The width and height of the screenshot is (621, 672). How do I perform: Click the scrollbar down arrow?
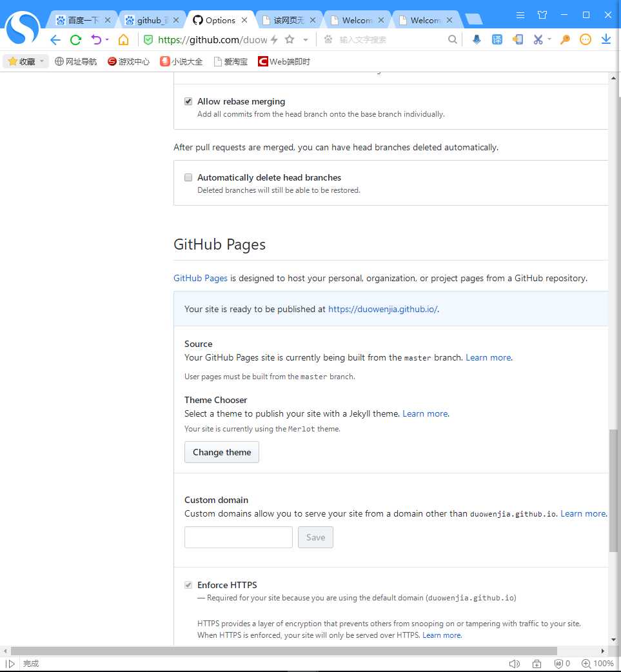(613, 640)
